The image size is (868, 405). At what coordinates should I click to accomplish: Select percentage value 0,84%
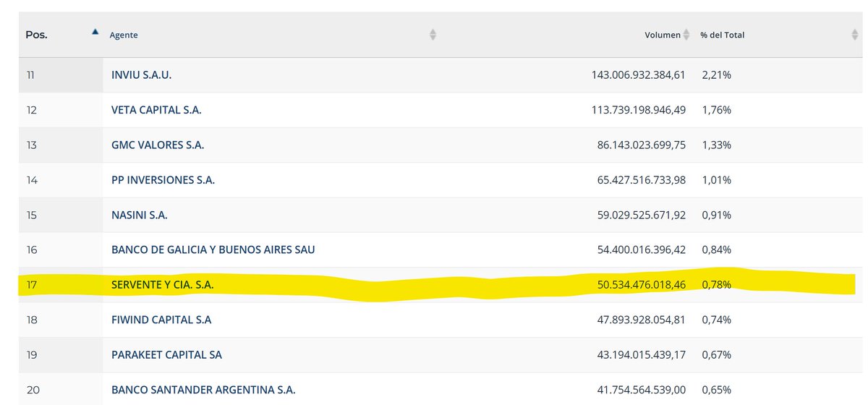[x=716, y=250]
